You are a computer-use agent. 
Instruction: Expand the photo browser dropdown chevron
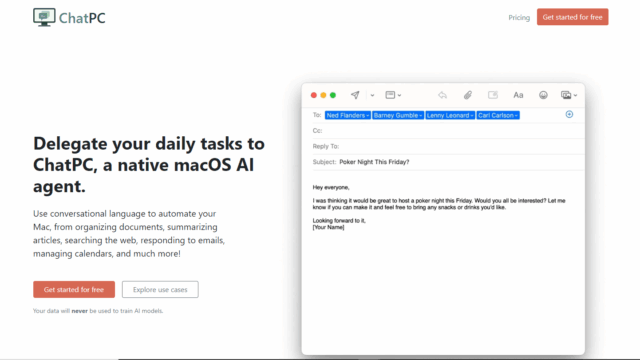pos(576,96)
